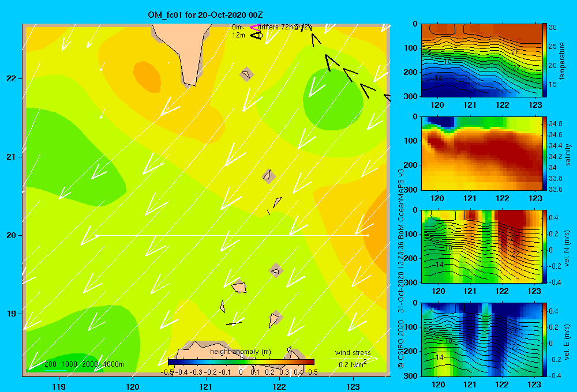Click the main map latitude label 20
Viewport: 577px width, 392px height.
point(11,235)
